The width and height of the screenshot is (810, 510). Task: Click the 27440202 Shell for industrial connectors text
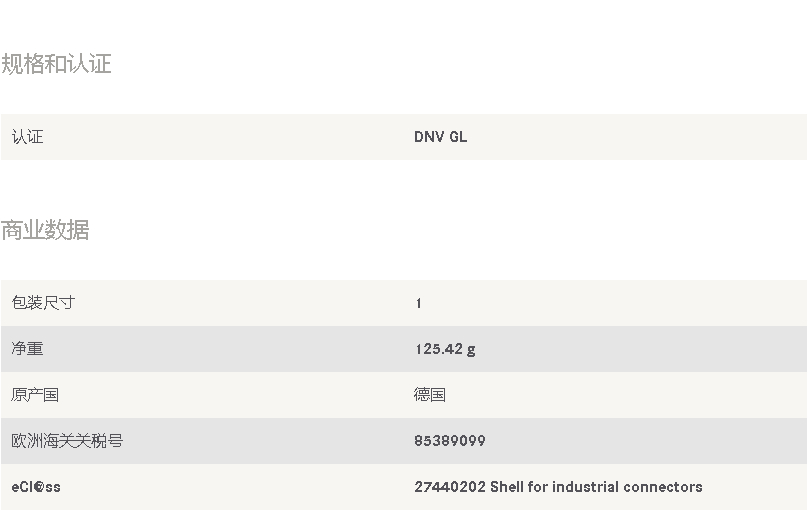click(558, 487)
